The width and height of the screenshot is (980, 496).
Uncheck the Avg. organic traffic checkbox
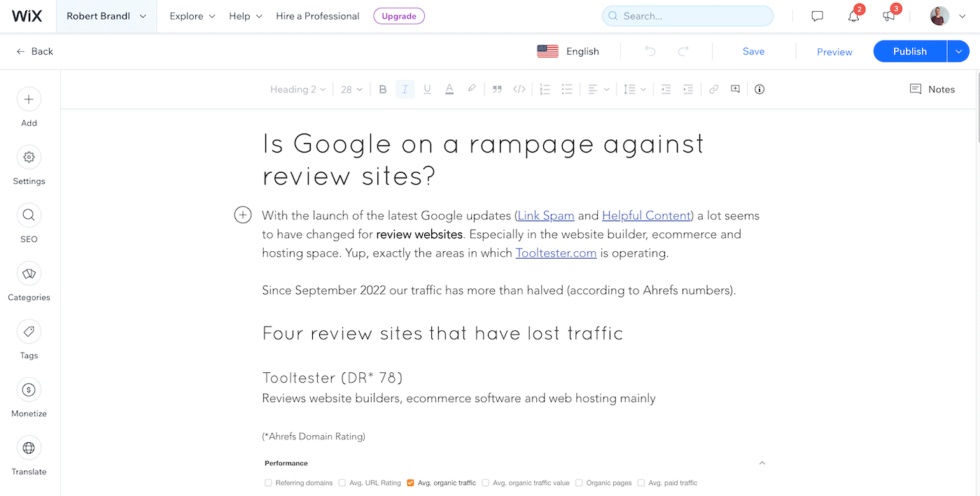(410, 483)
